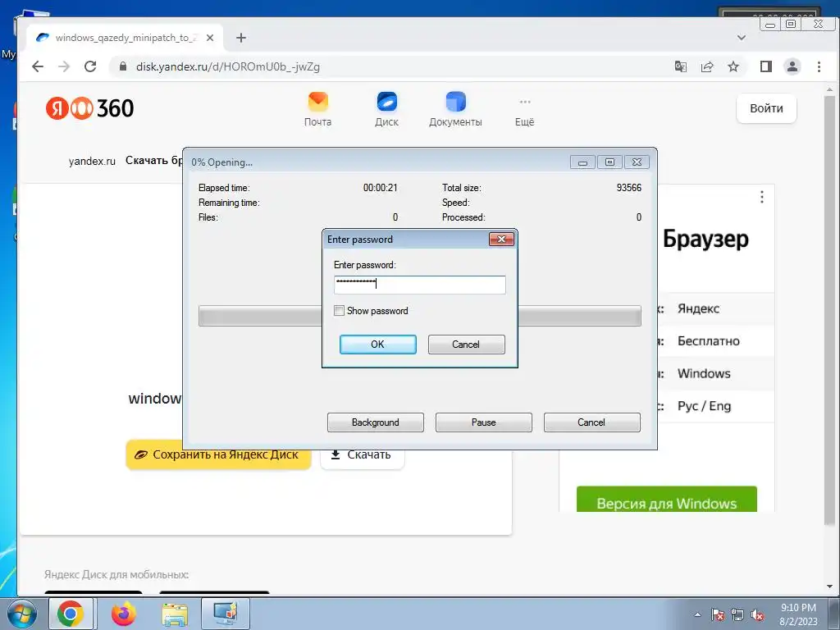Click the Яндекс Диск для мобильных text
Image resolution: width=840 pixels, height=630 pixels.
116,575
